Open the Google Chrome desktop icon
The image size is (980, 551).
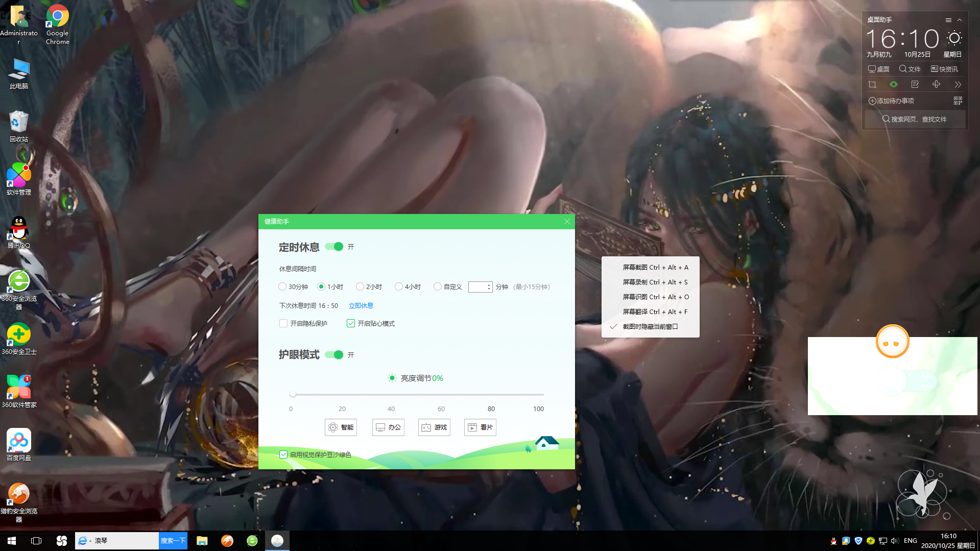[58, 24]
